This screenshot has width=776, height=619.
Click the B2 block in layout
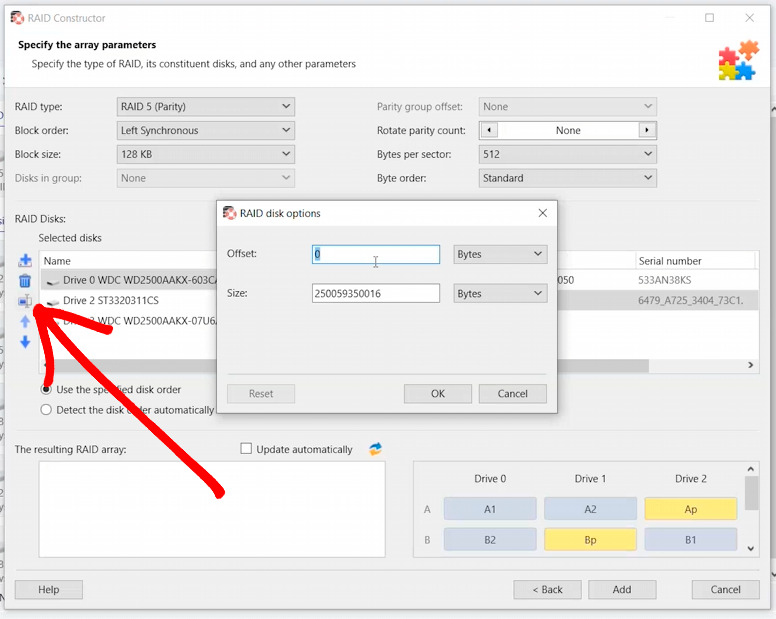click(x=490, y=540)
